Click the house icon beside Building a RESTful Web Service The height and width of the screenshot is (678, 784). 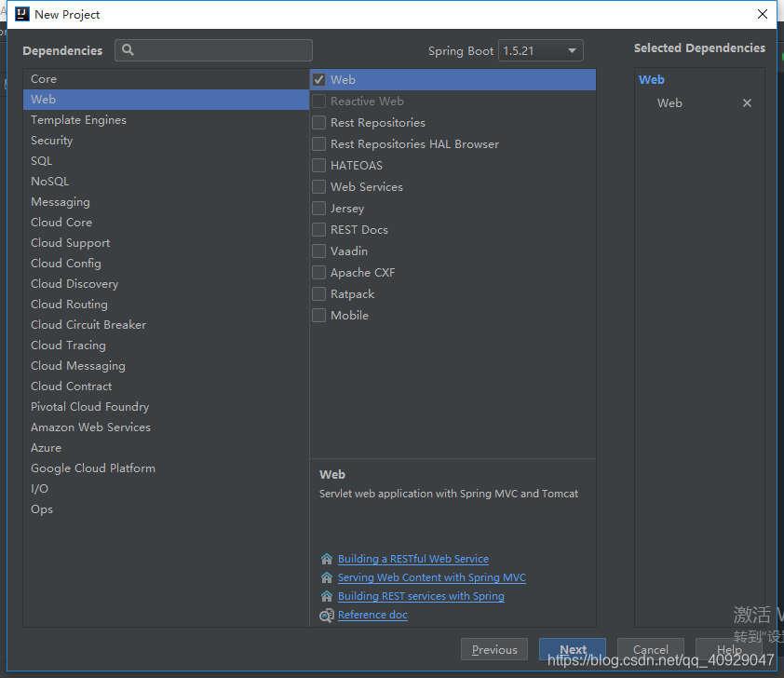327,559
